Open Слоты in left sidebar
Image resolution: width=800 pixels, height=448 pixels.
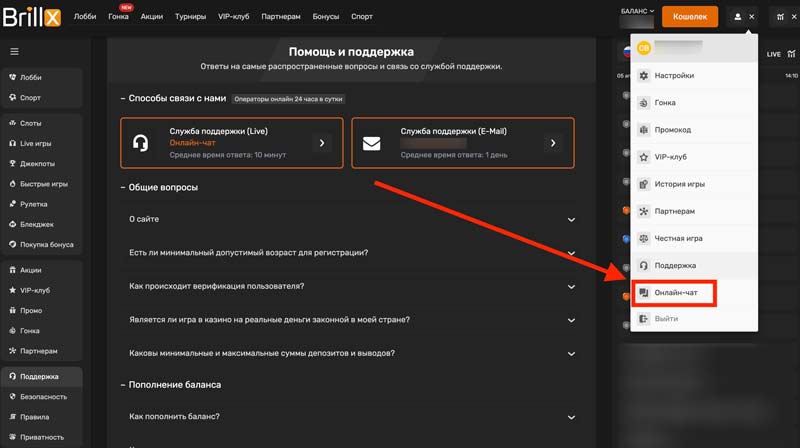(31, 123)
